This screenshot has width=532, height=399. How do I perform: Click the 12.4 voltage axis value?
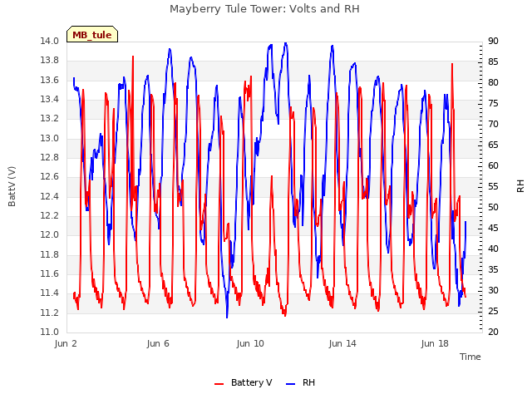[x=50, y=196]
